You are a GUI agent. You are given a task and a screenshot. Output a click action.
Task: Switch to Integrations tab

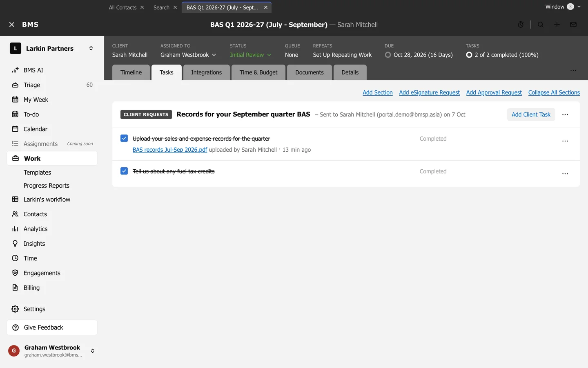pyautogui.click(x=207, y=72)
